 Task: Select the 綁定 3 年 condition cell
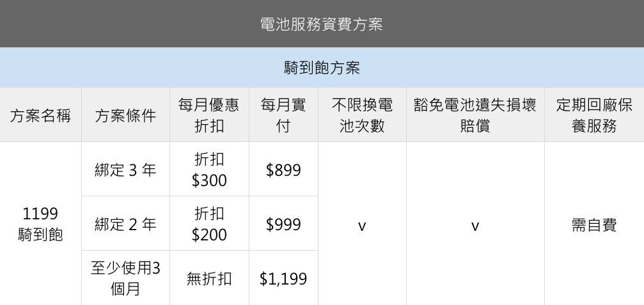126,169
